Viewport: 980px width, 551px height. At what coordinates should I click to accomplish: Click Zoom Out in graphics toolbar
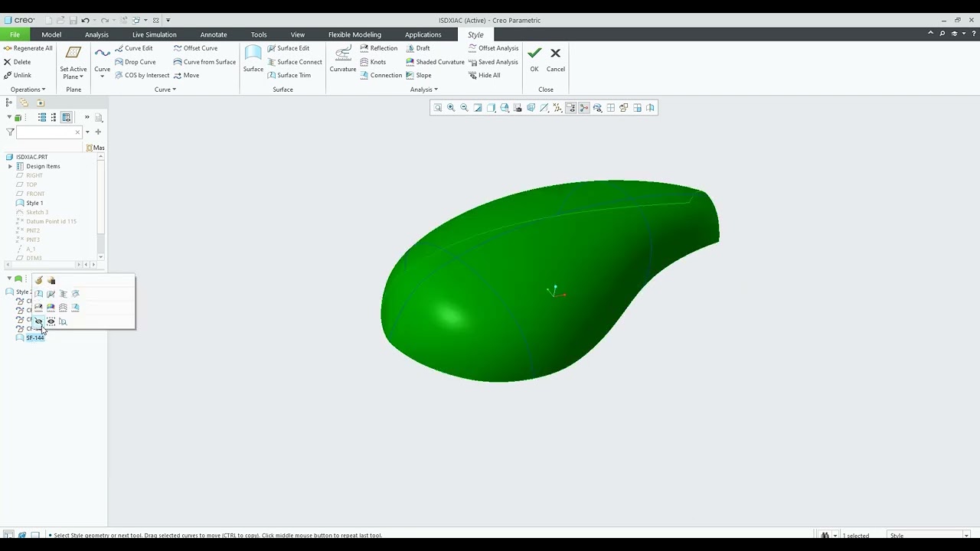[464, 108]
